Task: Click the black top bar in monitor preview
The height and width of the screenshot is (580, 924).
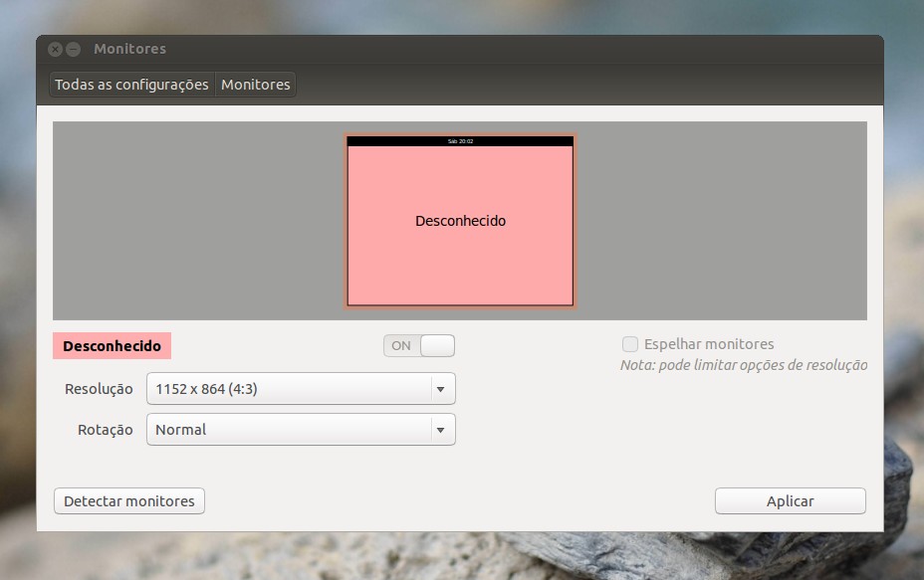Action: [x=460, y=141]
